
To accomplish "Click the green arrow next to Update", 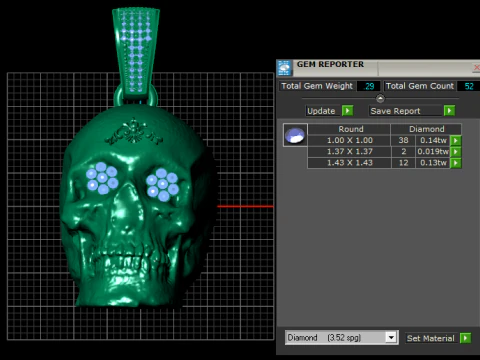I will tap(347, 111).
